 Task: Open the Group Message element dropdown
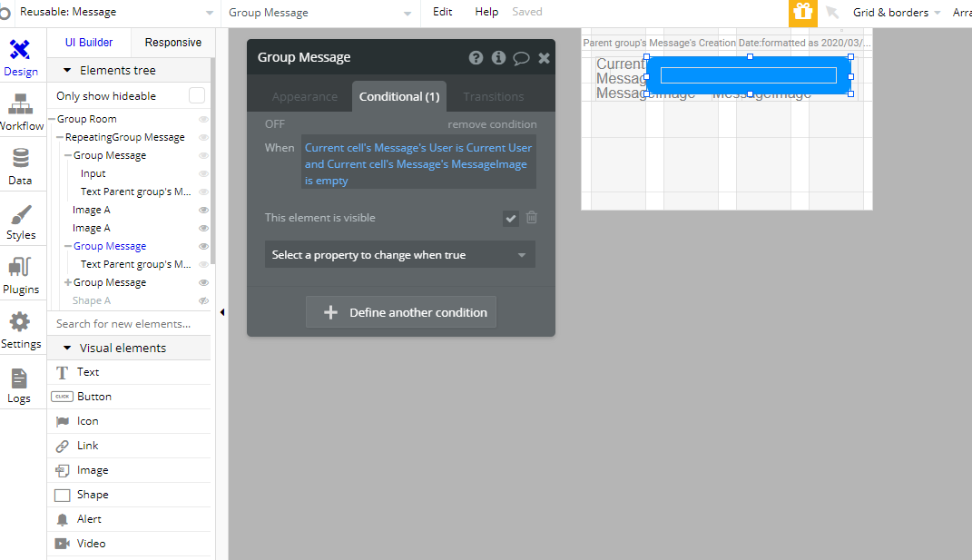pyautogui.click(x=319, y=13)
